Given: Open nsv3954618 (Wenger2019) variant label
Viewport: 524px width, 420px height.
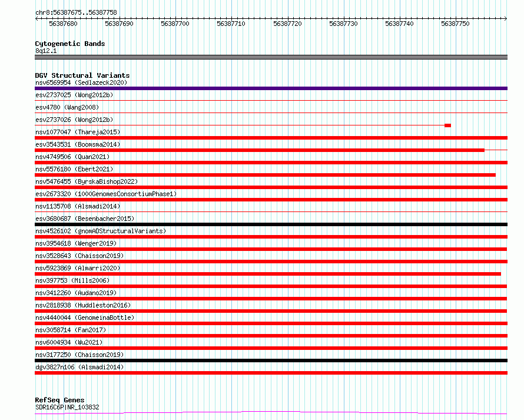Looking at the screenshot, I should pyautogui.click(x=76, y=243).
